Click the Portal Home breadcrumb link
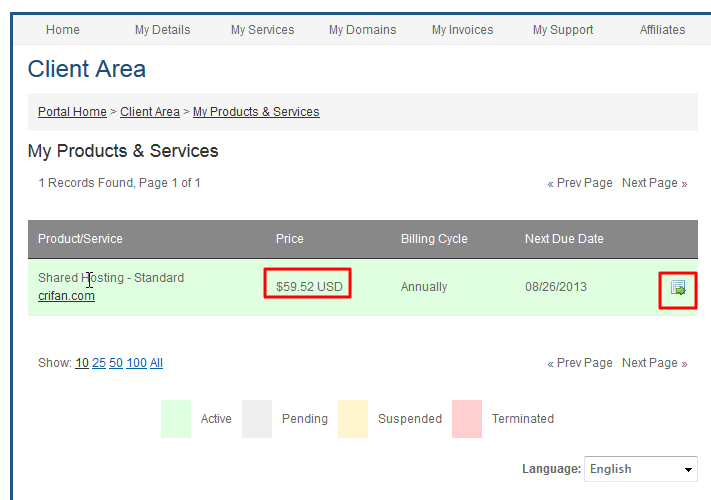711x500 pixels. pyautogui.click(x=72, y=112)
